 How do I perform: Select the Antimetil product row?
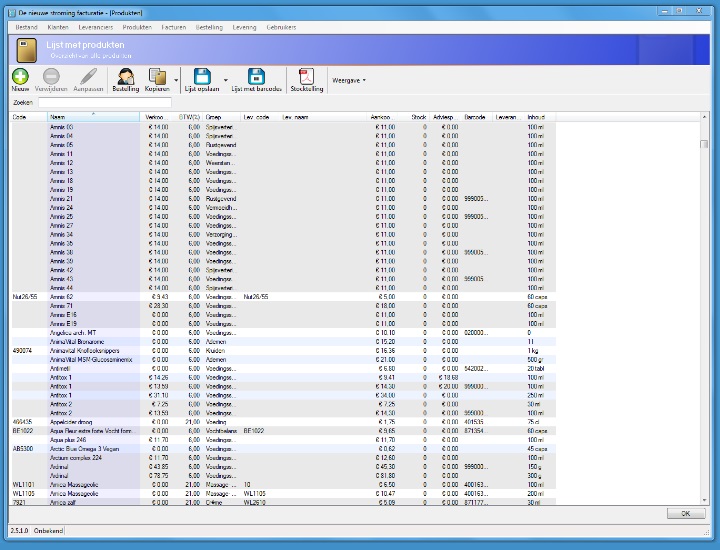tap(283, 369)
